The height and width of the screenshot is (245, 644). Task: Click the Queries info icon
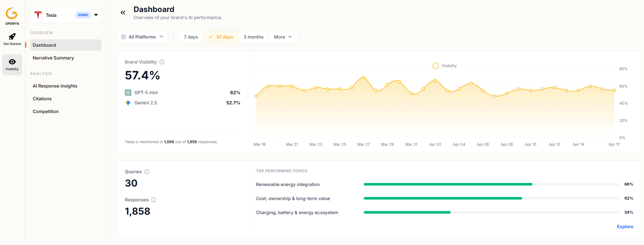[147, 172]
